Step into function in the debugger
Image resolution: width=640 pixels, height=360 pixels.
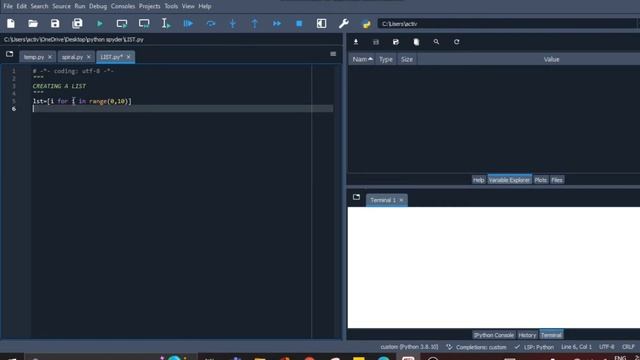click(x=233, y=24)
